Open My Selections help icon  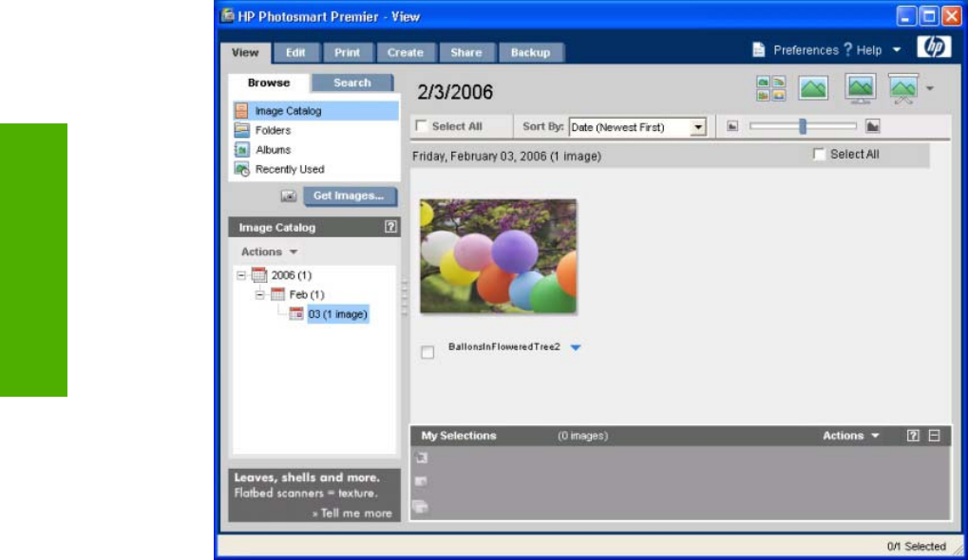pos(913,436)
